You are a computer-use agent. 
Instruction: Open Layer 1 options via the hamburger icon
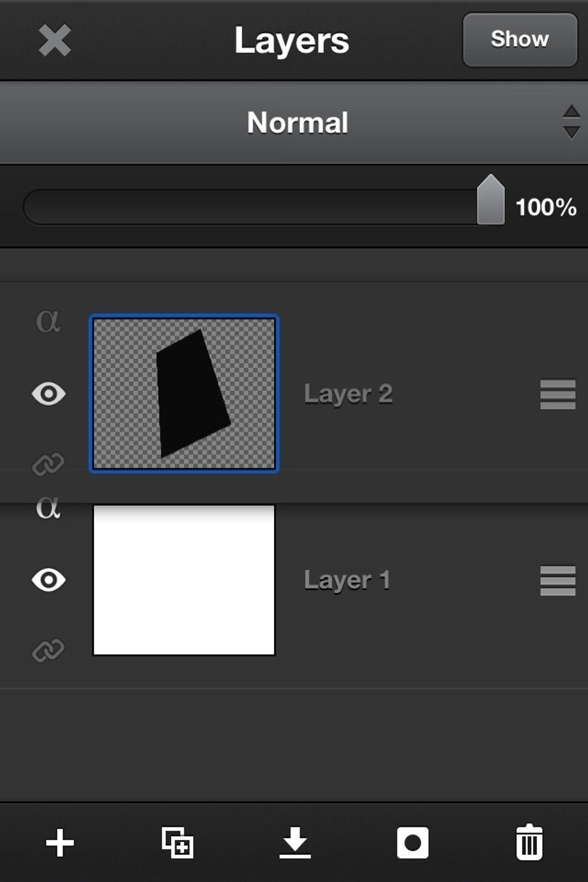(556, 580)
